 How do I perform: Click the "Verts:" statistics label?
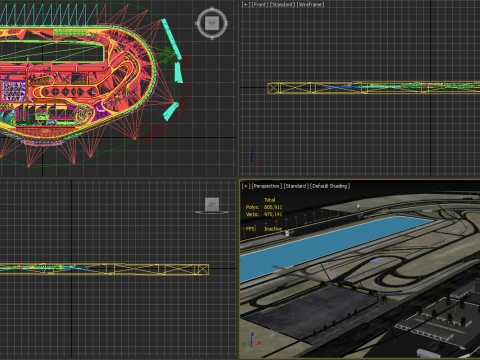(x=252, y=214)
